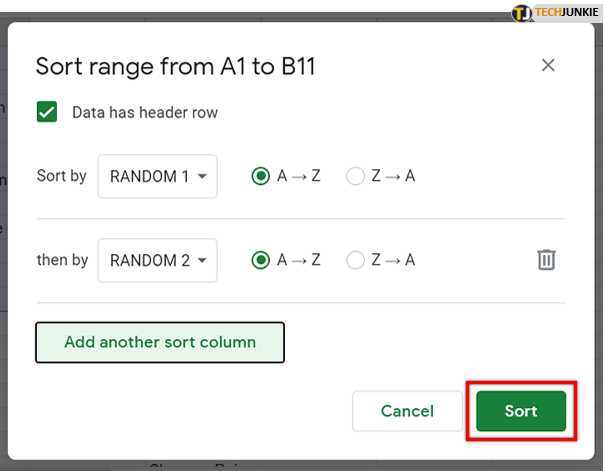
Task: Delete the "then by" sort rule
Action: click(x=546, y=260)
